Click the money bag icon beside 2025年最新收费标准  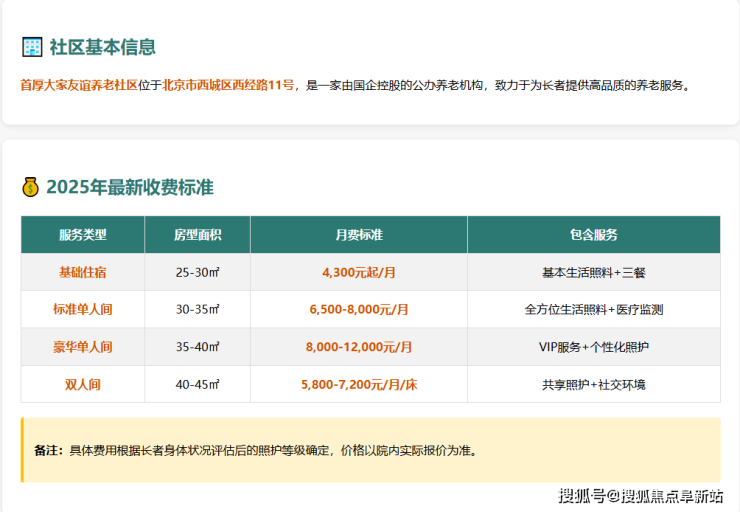(x=31, y=187)
